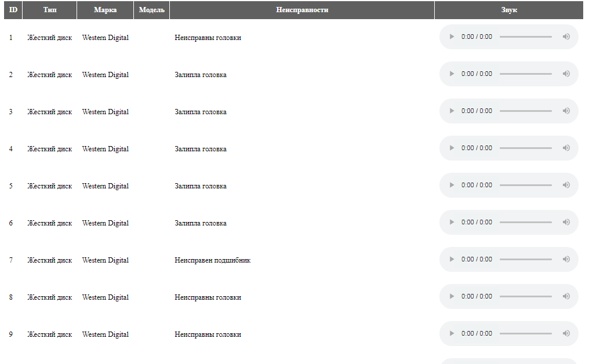Select 'Залипла головка' text in row 5
The width and height of the screenshot is (589, 364).
[x=201, y=186]
